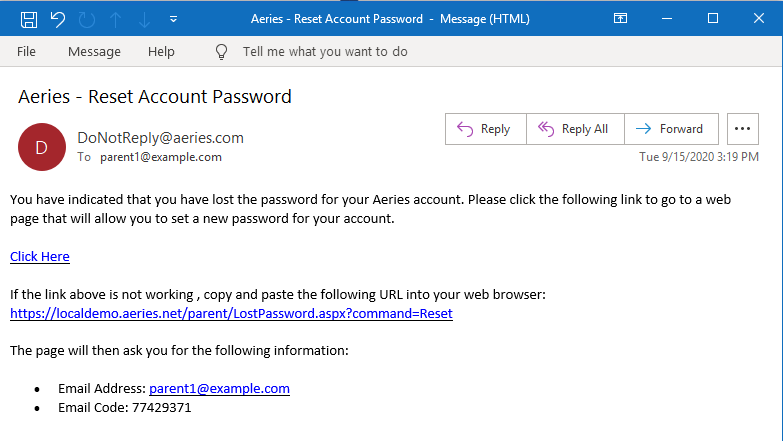Minimize the message window
Image resolution: width=783 pixels, height=441 pixels.
(x=667, y=18)
